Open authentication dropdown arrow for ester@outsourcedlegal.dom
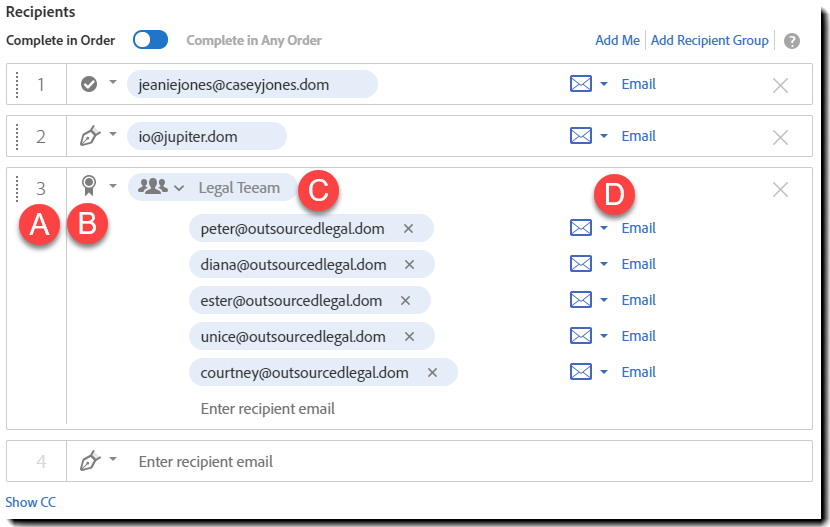Image resolution: width=830 pixels, height=527 pixels. click(604, 300)
